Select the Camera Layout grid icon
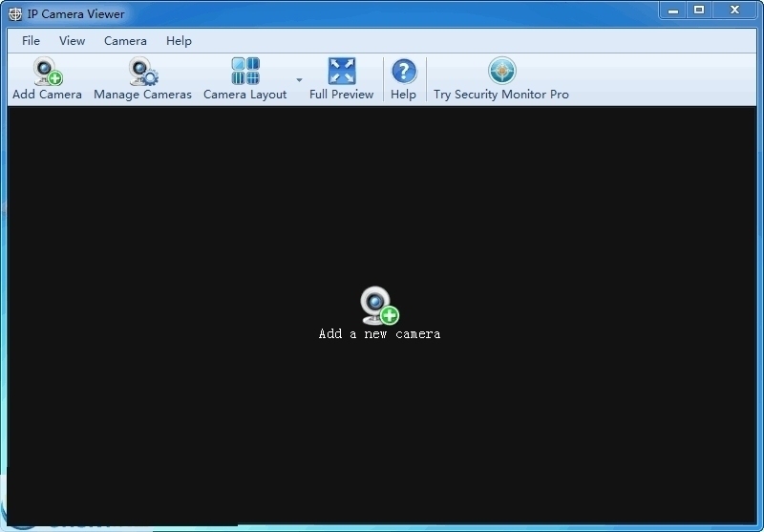This screenshot has width=764, height=532. click(x=245, y=71)
